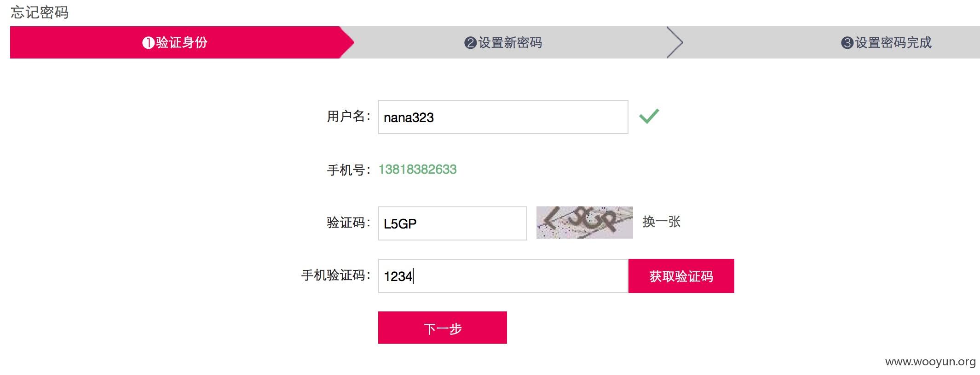
Task: Click the 下一步 button
Action: pos(443,328)
